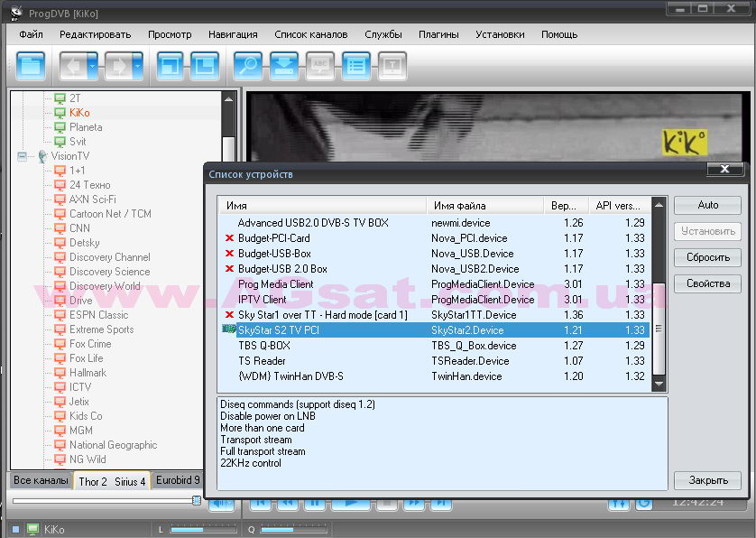Click the forward navigation arrow button

(x=118, y=66)
